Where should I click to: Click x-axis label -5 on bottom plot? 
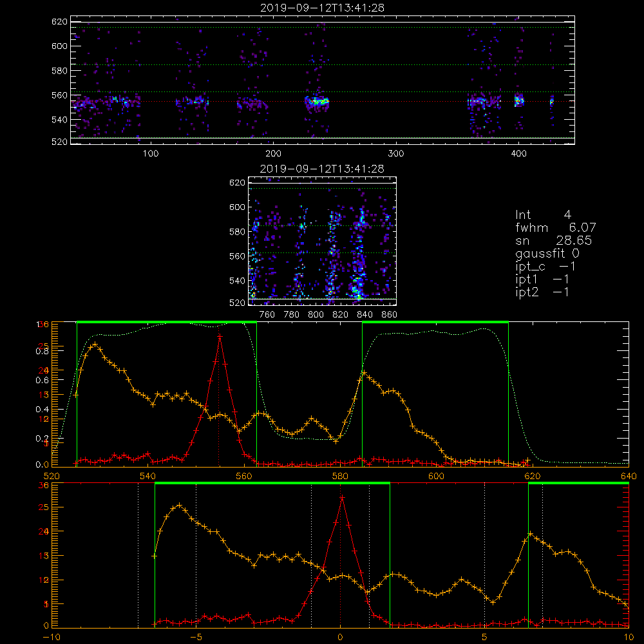[196, 638]
